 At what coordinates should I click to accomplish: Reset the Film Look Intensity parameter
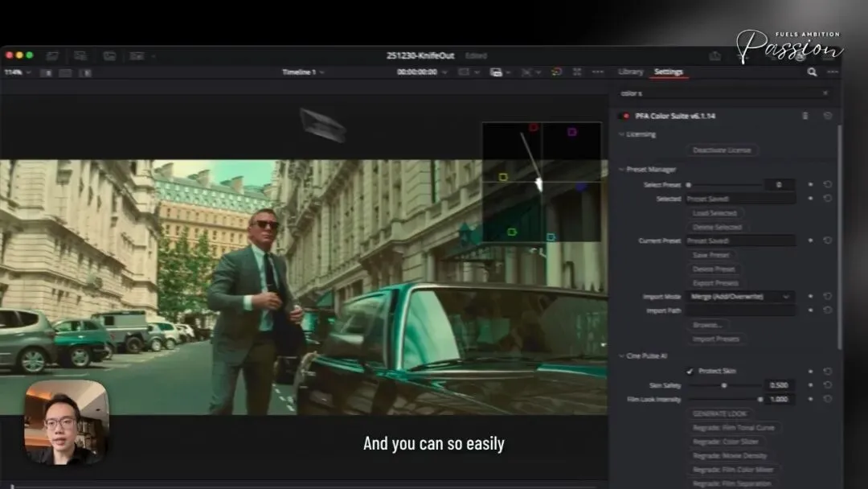[x=828, y=399]
